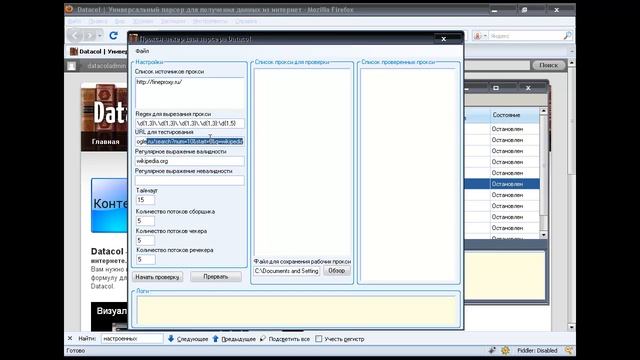640x360 pixels.
Task: Click collector threads count field
Action: tap(145, 221)
